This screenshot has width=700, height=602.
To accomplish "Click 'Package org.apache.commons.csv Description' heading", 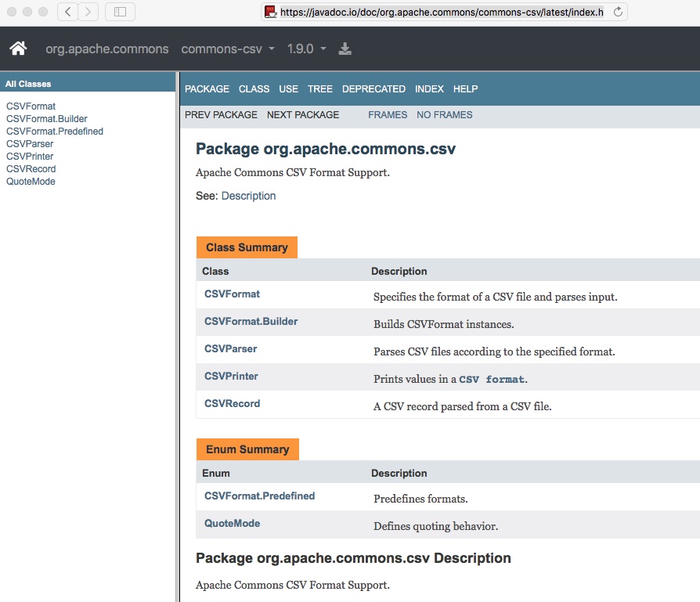I will (x=353, y=558).
